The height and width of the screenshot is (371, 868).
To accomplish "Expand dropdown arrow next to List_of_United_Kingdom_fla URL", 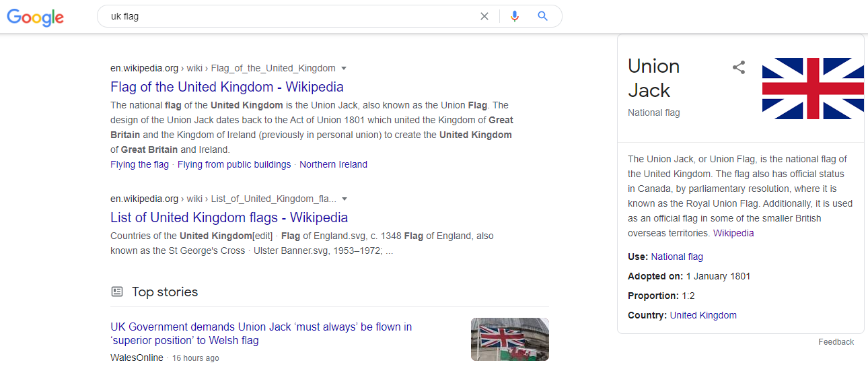I will coord(345,199).
